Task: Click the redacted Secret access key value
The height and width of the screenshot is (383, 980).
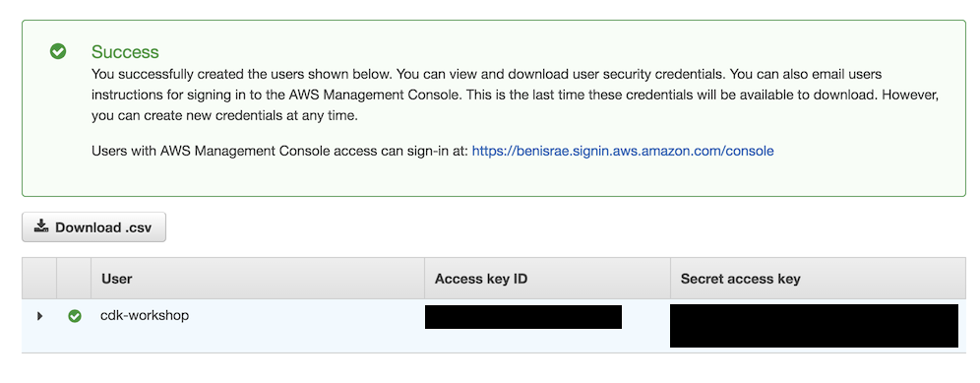Action: (814, 326)
